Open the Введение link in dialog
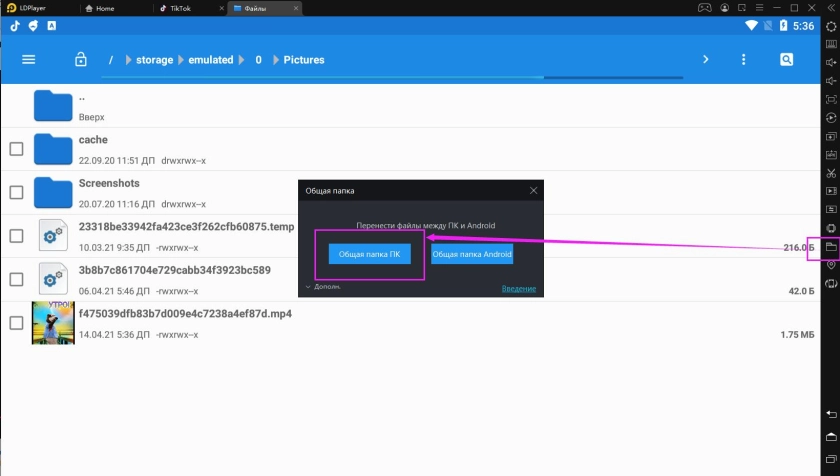 tap(518, 289)
